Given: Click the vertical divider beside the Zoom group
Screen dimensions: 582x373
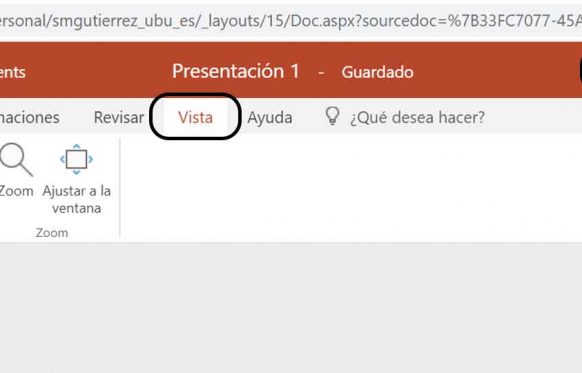Looking at the screenshot, I should pos(120,187).
